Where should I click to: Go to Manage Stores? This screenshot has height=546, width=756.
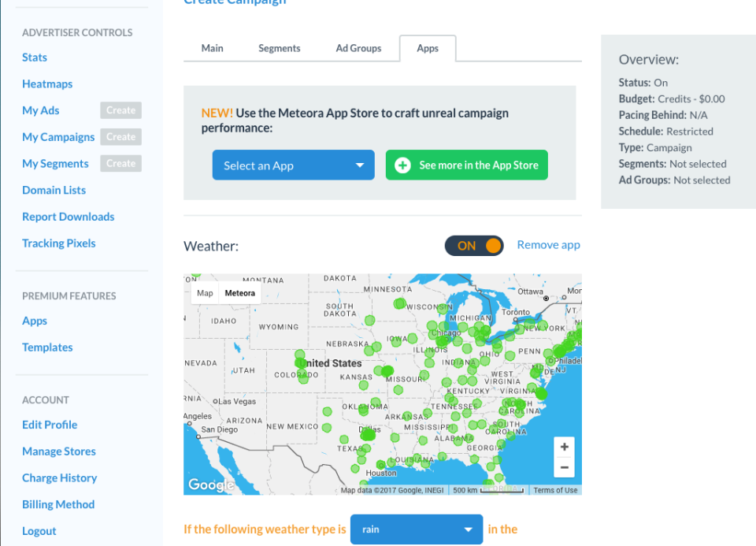coord(59,451)
